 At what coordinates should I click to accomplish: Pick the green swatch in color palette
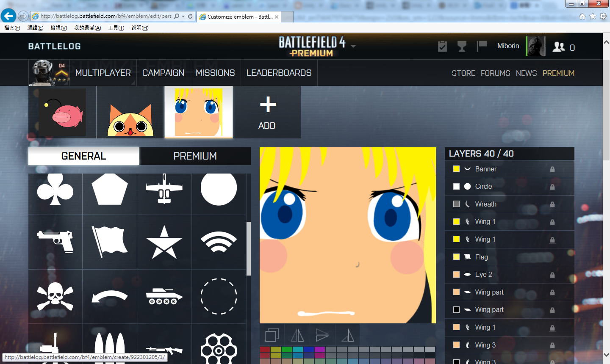click(287, 350)
